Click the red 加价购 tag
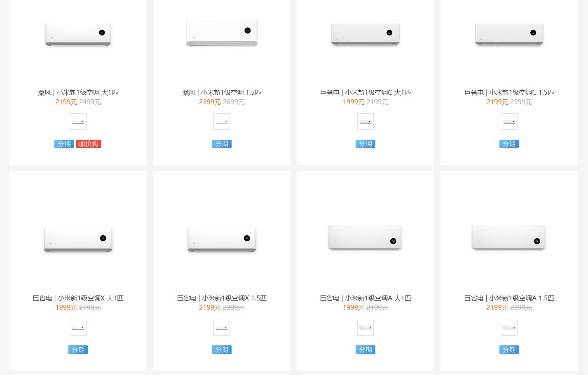The width and height of the screenshot is (588, 375). pos(89,144)
